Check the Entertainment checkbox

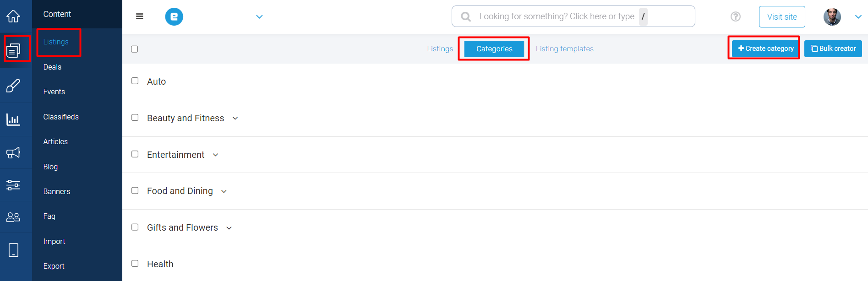point(135,154)
